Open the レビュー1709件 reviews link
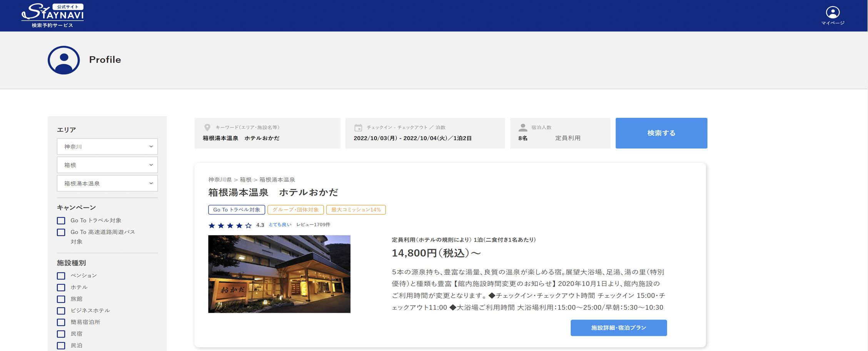Viewport: 868px width, 351px height. coord(313,225)
